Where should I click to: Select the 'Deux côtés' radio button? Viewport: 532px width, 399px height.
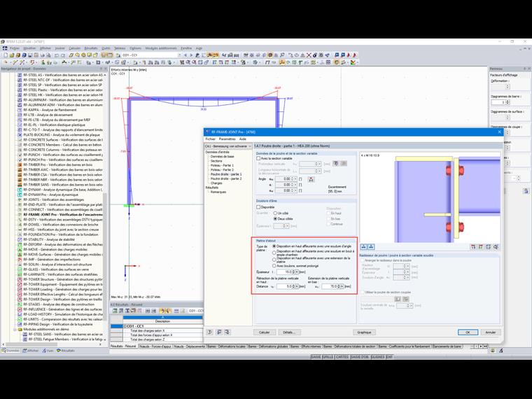275,219
